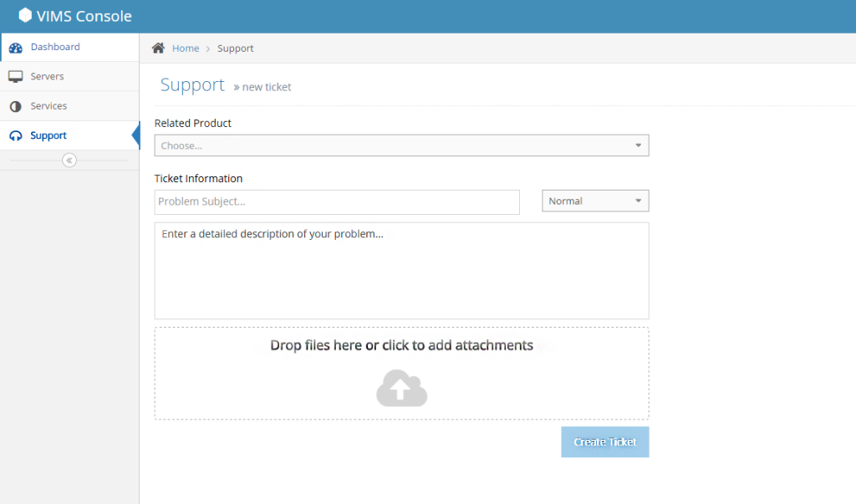
Task: Click the Dashboard gauge icon
Action: (x=15, y=48)
